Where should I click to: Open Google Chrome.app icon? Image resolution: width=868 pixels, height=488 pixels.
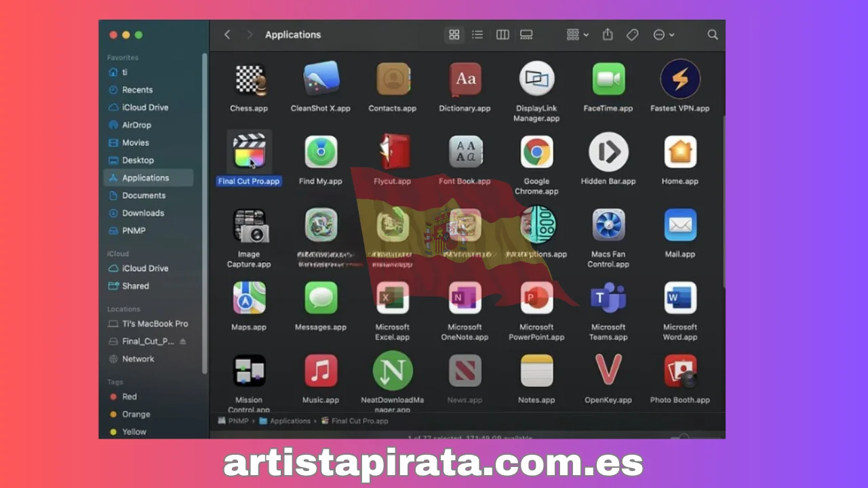tap(536, 152)
